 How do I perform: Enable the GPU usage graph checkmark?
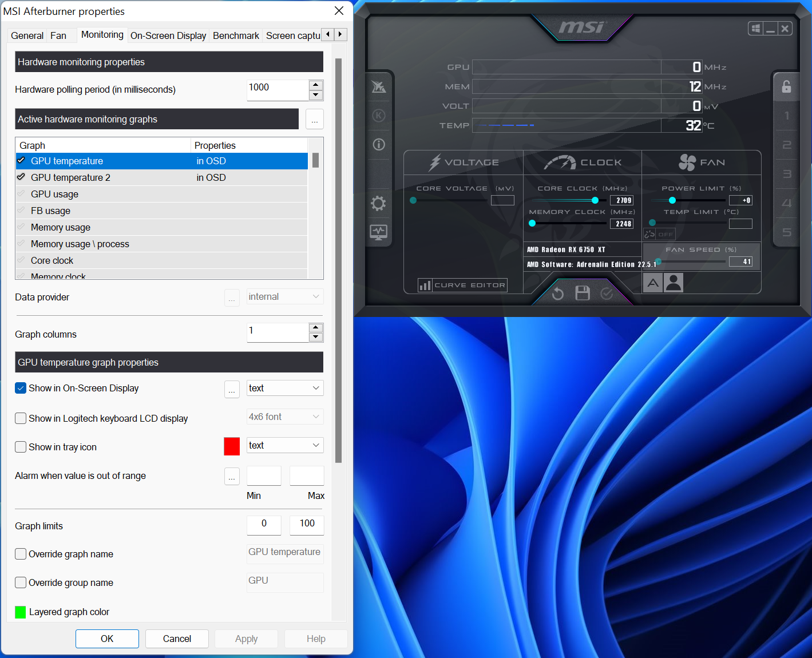point(22,193)
